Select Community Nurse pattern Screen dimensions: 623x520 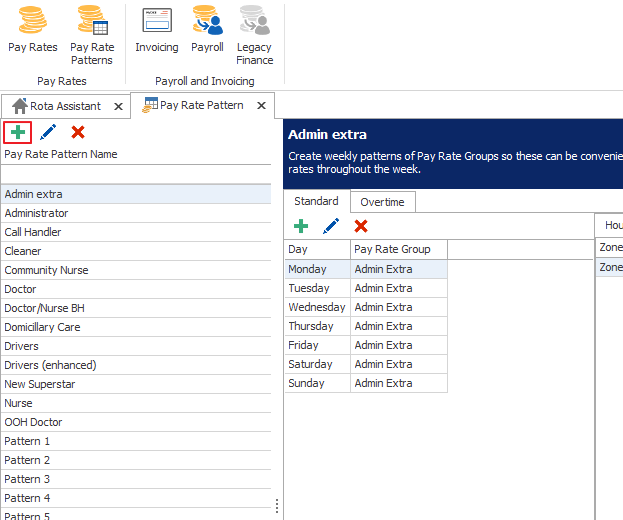[136, 270]
